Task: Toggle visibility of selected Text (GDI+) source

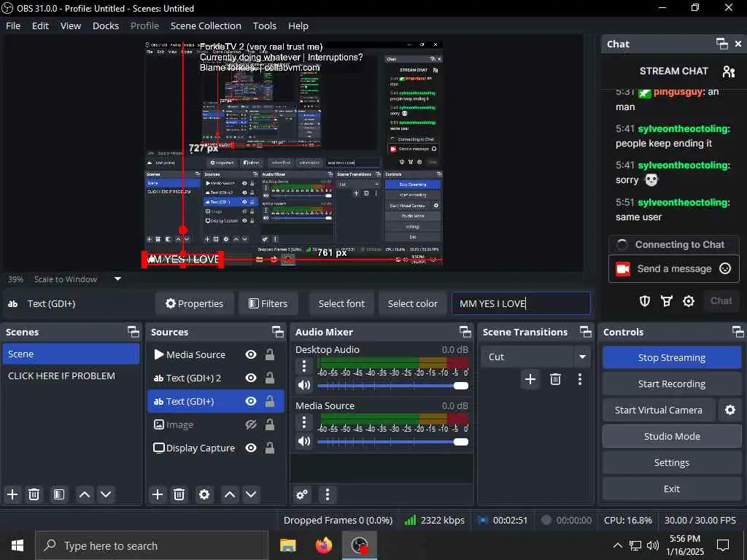Action: pos(251,401)
